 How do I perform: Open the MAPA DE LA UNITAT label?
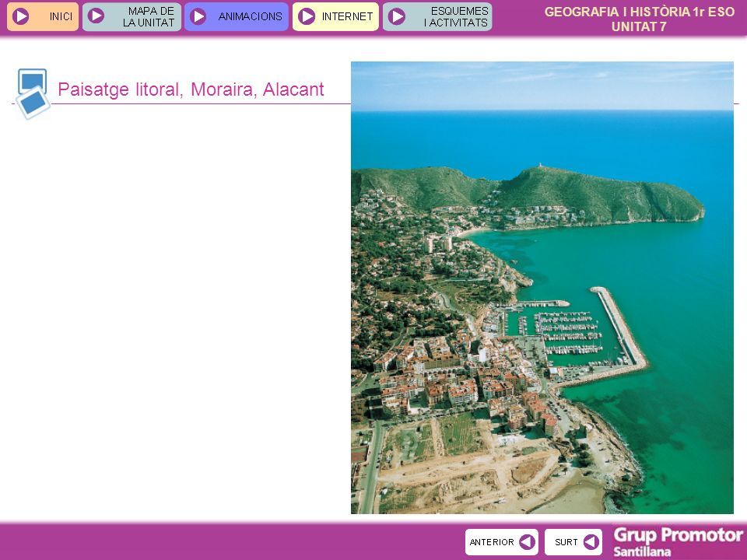coord(149,16)
